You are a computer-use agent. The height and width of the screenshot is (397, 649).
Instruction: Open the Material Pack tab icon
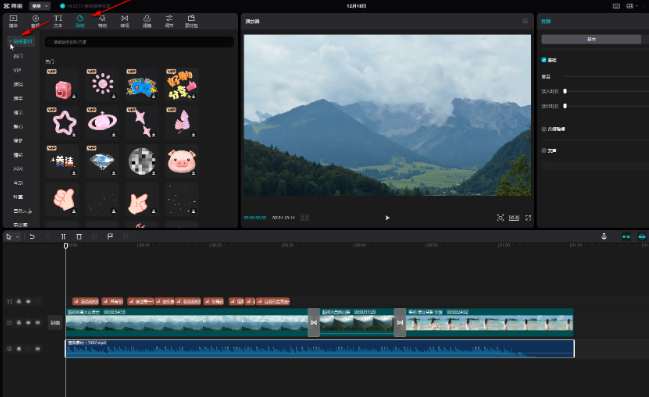tap(191, 21)
